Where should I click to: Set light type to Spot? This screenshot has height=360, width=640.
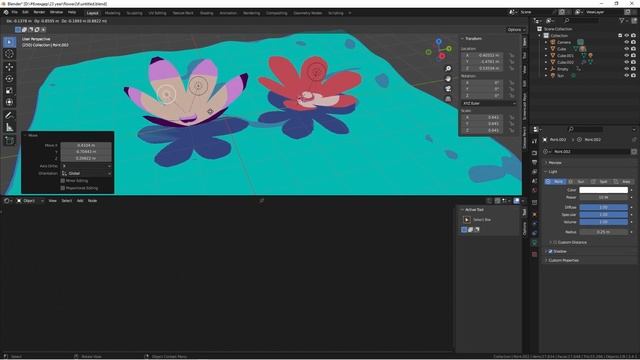(x=600, y=181)
